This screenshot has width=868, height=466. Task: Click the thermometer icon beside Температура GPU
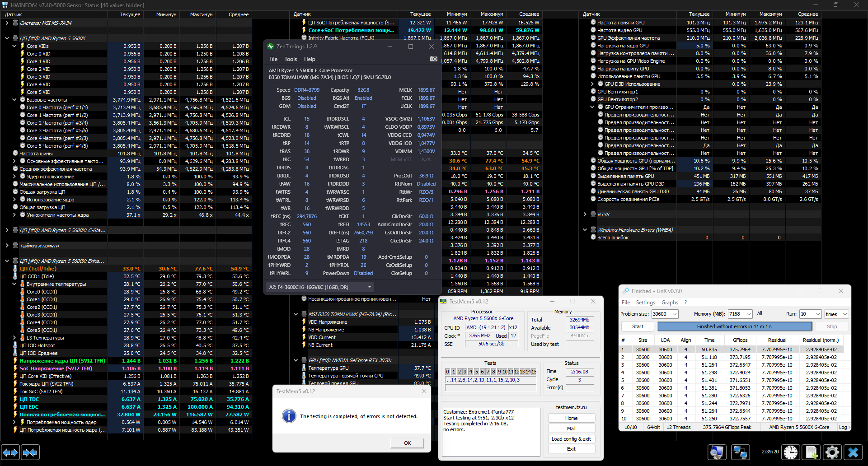[304, 368]
